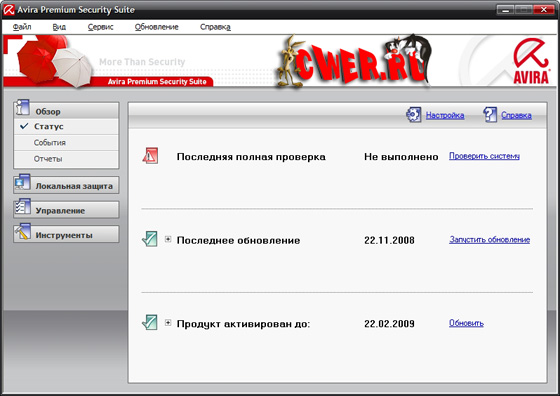
Task: Open the Обновление menu
Action: coord(156,27)
